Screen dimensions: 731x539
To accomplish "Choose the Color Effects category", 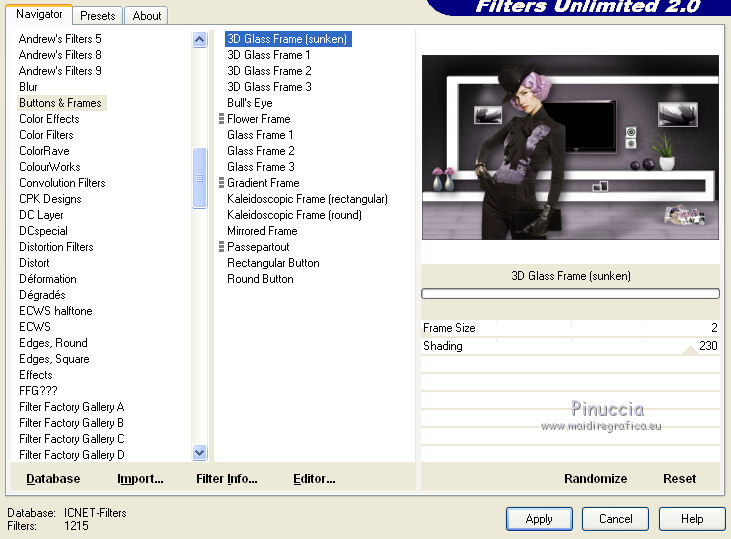I will point(49,119).
